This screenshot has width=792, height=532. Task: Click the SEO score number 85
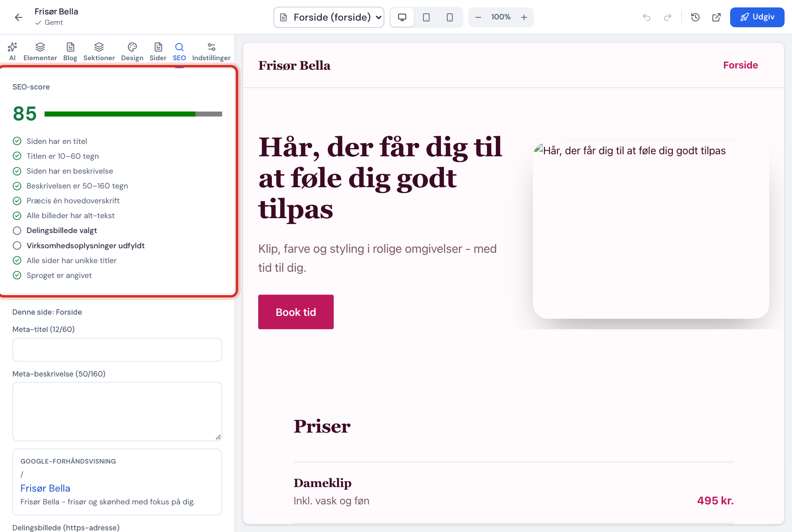(x=25, y=114)
